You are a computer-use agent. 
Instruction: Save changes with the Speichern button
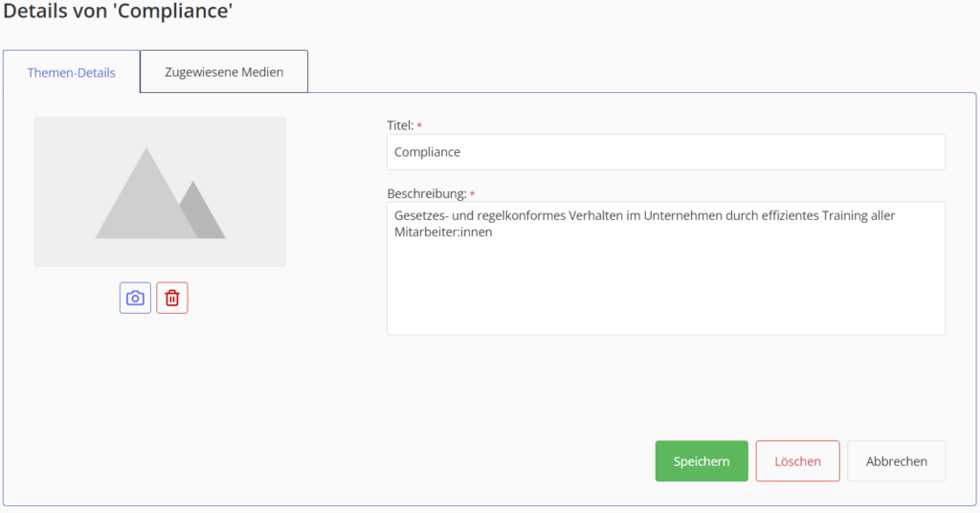click(702, 461)
